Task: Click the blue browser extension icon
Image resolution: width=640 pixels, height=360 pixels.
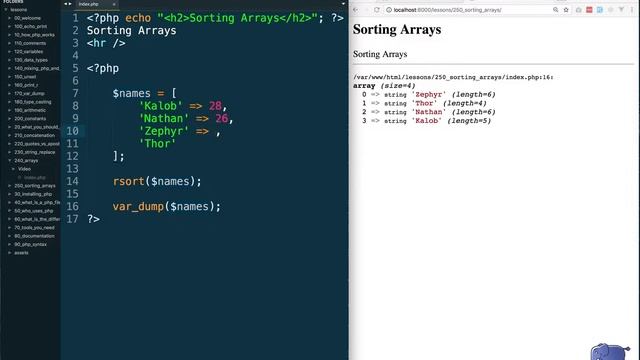Action: (x=600, y=10)
